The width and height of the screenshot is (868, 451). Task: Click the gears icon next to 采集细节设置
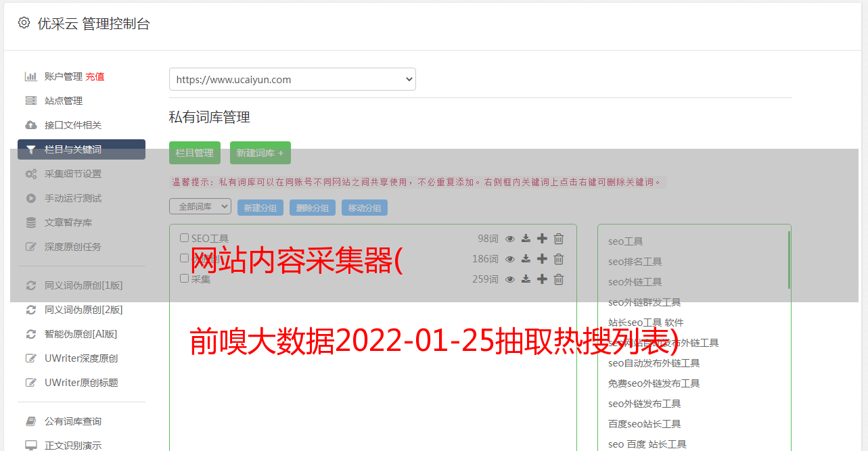pyautogui.click(x=31, y=174)
